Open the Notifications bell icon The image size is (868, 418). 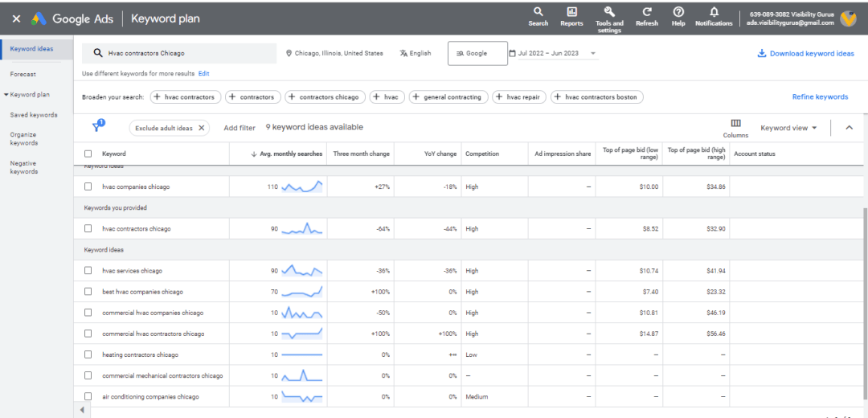tap(714, 11)
